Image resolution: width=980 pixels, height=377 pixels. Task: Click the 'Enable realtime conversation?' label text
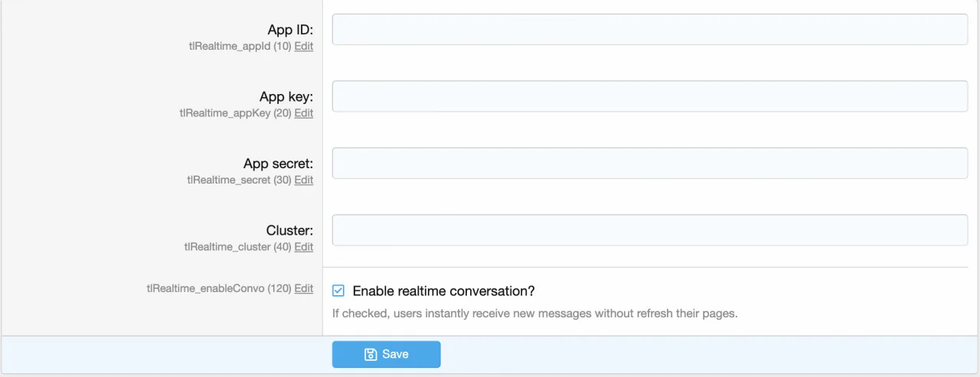tap(443, 291)
